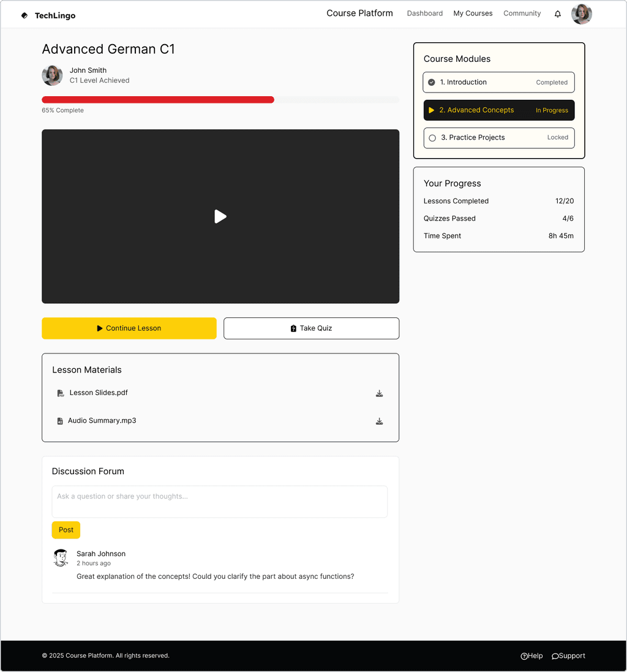This screenshot has width=627, height=672.
Task: Click the 'C1 Level Achieved' subtitle
Action: pyautogui.click(x=99, y=80)
